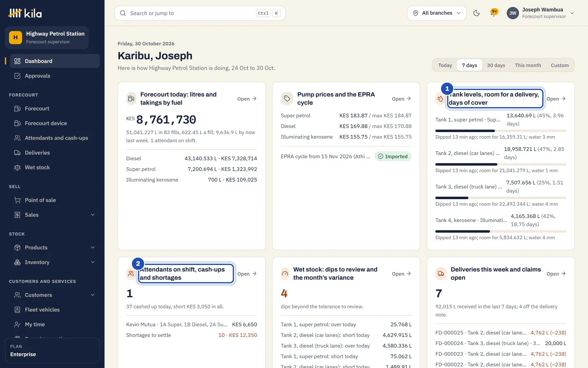Open the Deliveries this week card
Screen dimensions: 588x368
tap(556, 274)
